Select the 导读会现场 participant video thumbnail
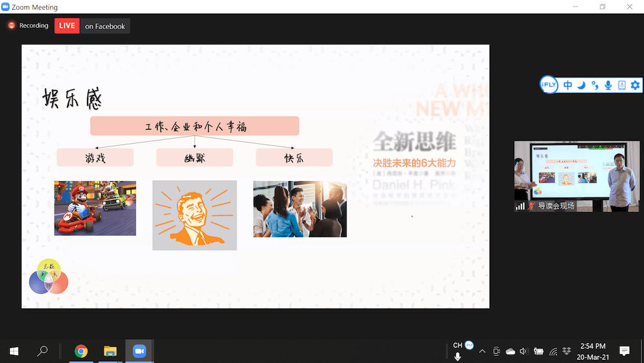 click(576, 175)
